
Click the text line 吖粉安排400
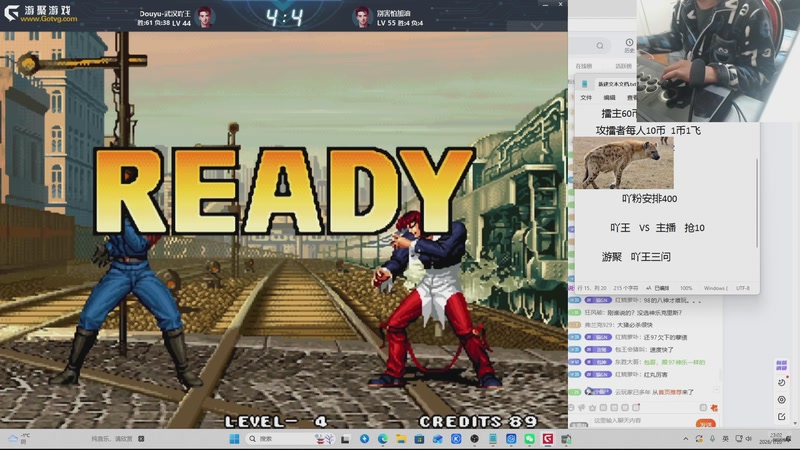649,199
